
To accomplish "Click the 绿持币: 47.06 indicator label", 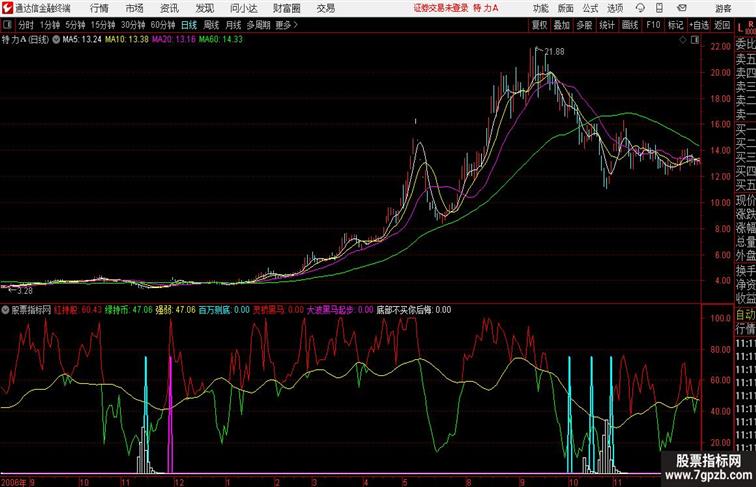I will (x=129, y=310).
